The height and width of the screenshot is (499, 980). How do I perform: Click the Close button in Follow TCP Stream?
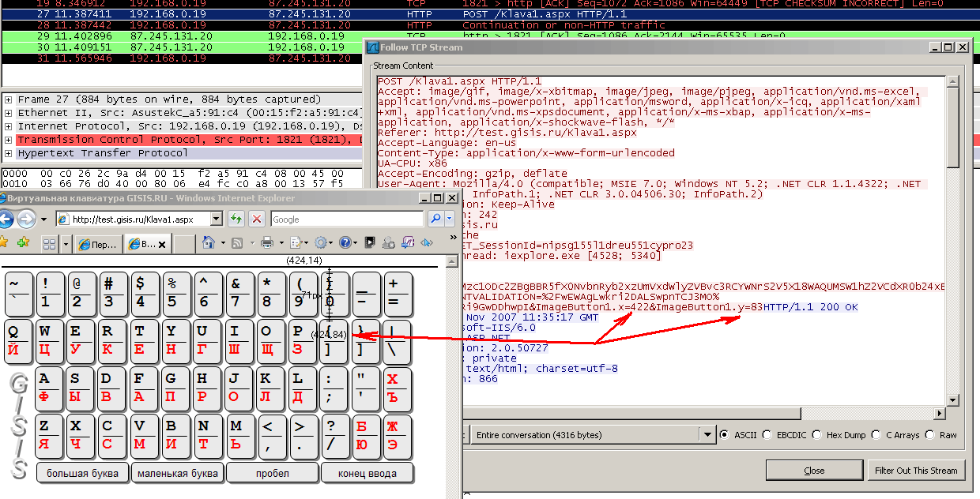coord(814,470)
